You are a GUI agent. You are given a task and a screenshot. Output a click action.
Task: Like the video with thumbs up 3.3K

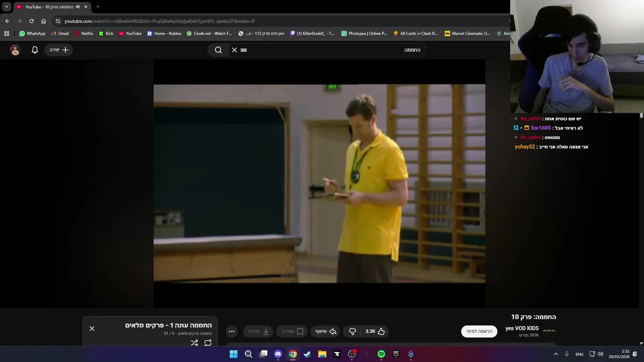(x=375, y=331)
